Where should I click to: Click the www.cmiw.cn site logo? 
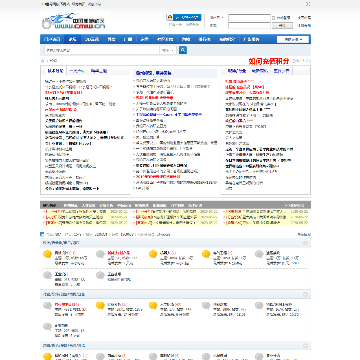tap(74, 21)
